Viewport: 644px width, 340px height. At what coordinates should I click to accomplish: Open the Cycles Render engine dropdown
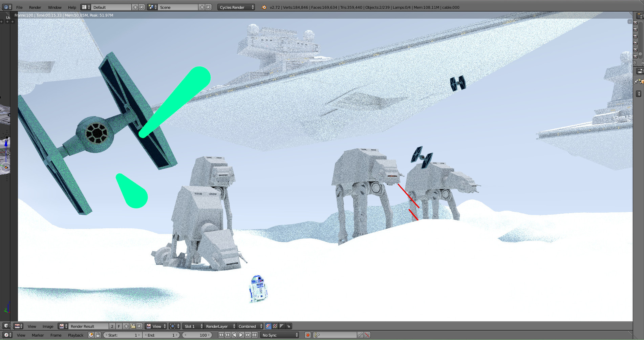[236, 7]
